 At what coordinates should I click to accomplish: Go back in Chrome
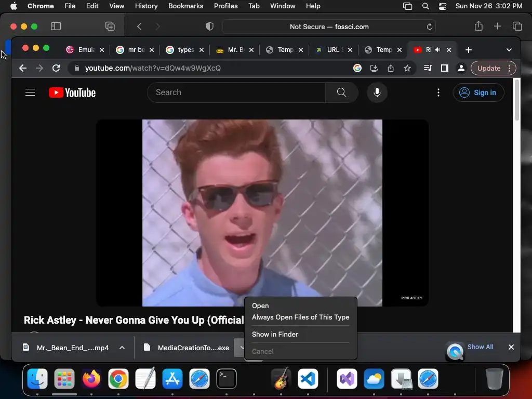[23, 68]
